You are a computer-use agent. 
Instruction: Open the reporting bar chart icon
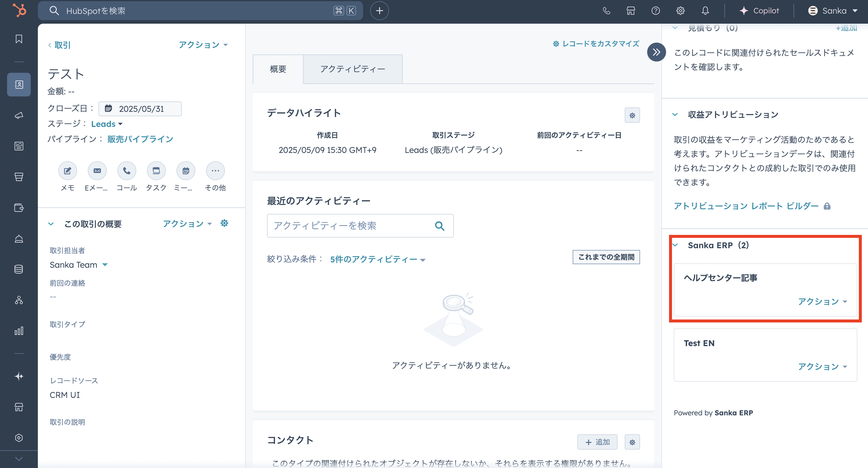[19, 330]
